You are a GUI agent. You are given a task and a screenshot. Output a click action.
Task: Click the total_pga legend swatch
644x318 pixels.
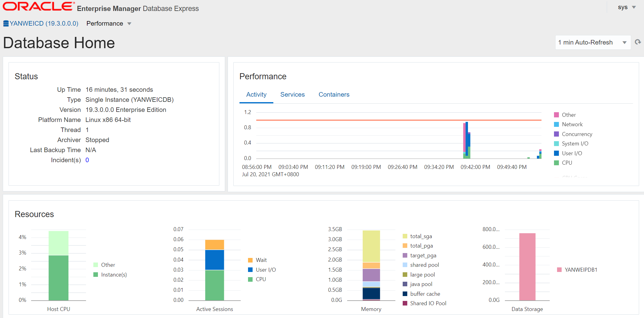405,246
